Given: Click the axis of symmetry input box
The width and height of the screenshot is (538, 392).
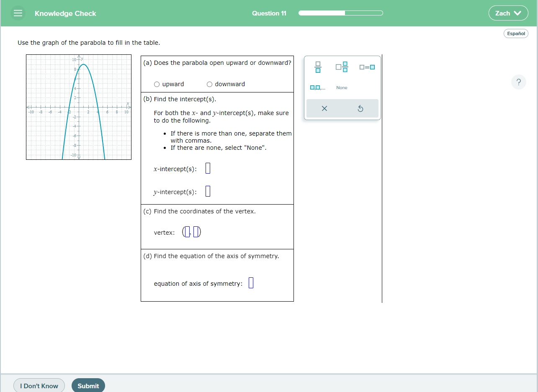Looking at the screenshot, I should coord(250,283).
